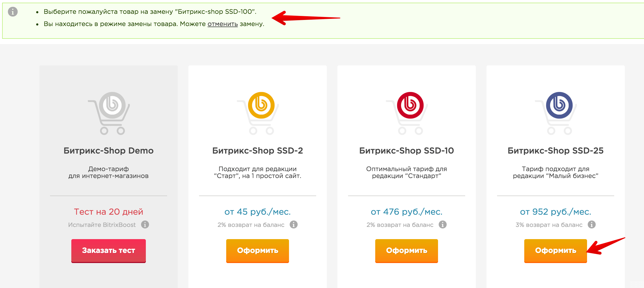
Task: Click the от 476 руб./мес. price text
Action: (407, 212)
